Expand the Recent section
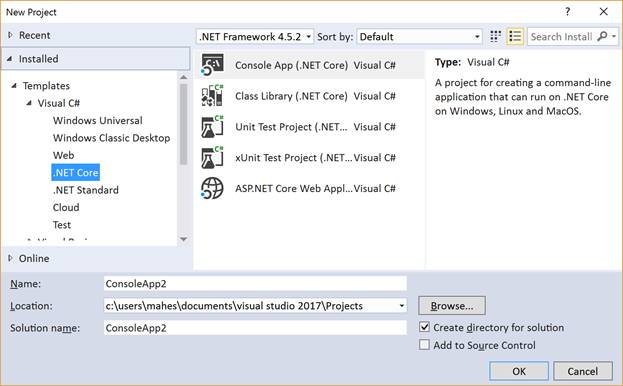This screenshot has width=623, height=386. click(x=10, y=35)
